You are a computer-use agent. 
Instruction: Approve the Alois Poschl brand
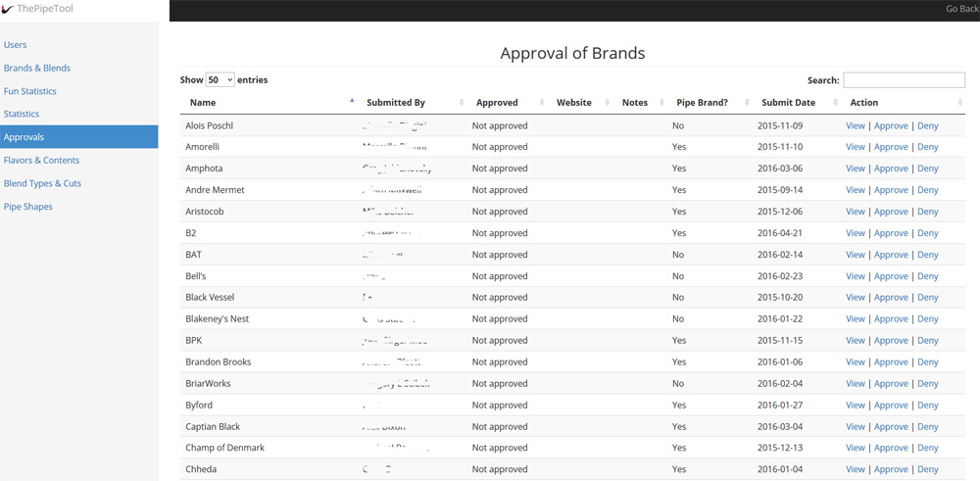click(891, 125)
